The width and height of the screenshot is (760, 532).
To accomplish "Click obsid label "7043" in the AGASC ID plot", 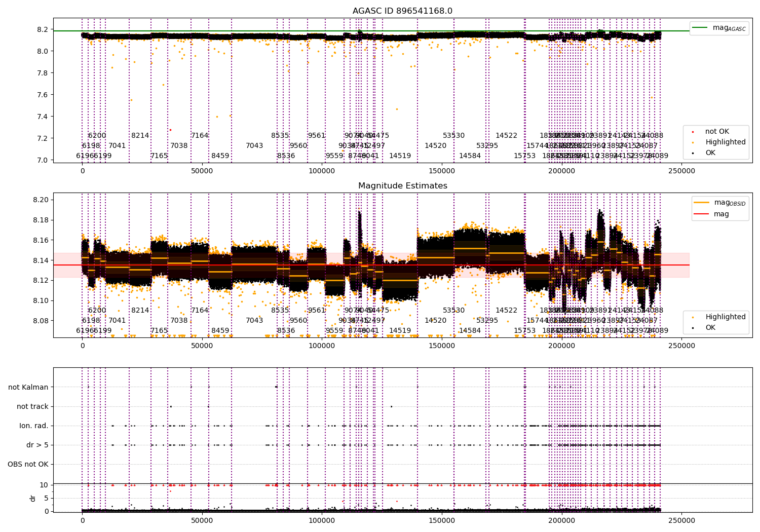I will 254,146.
